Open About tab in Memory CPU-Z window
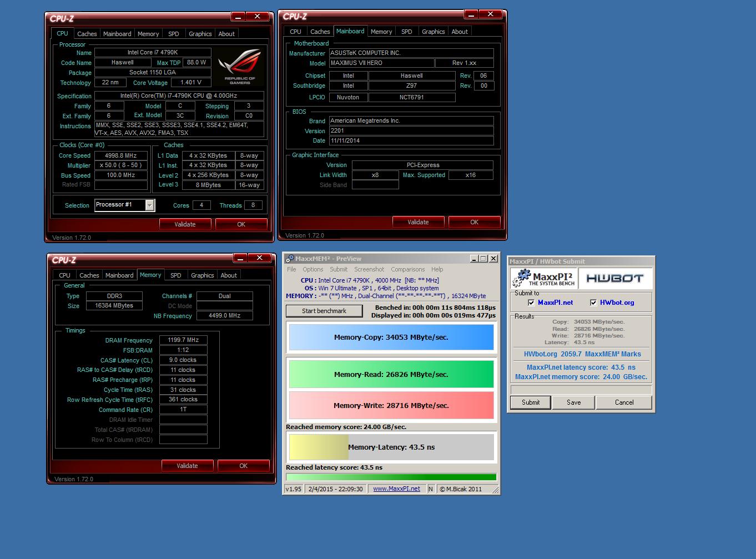This screenshot has height=559, width=756. pyautogui.click(x=229, y=275)
